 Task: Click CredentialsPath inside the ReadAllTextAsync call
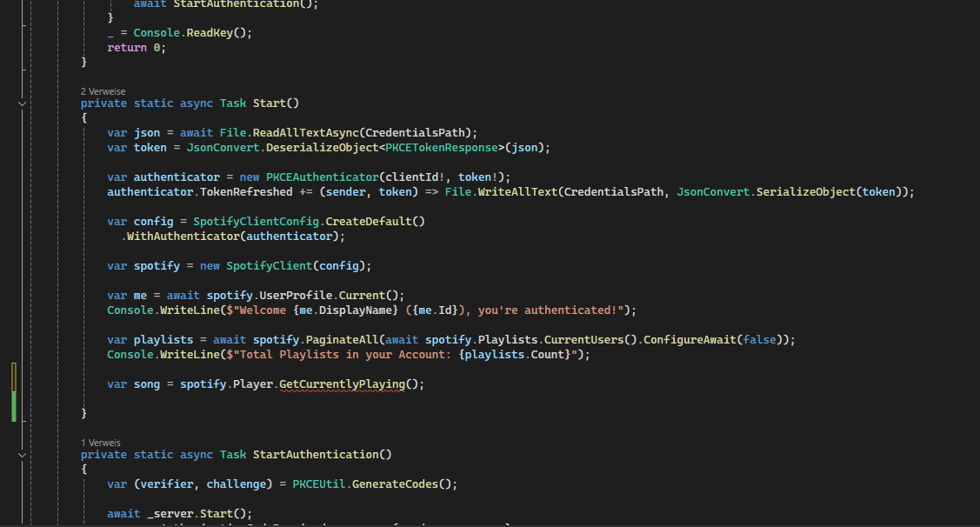click(415, 132)
